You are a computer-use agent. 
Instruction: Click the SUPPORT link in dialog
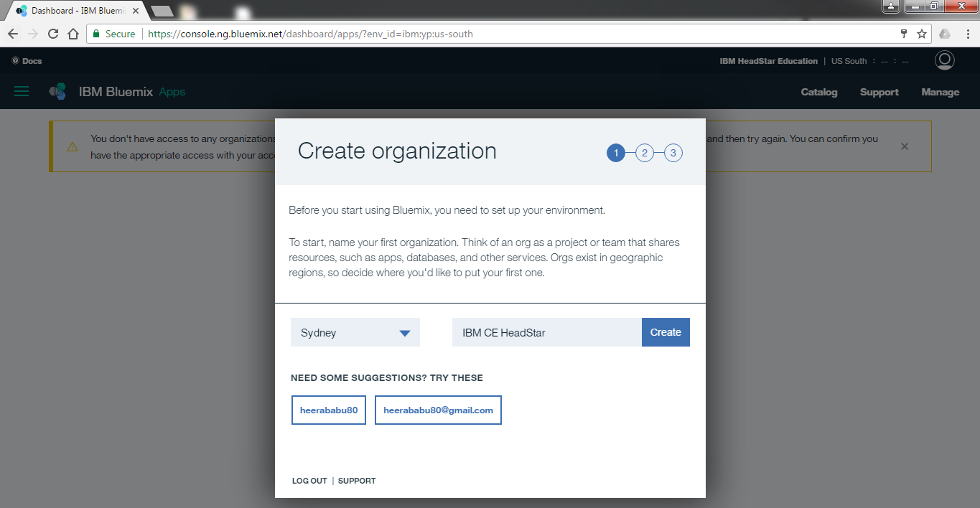pyautogui.click(x=357, y=481)
